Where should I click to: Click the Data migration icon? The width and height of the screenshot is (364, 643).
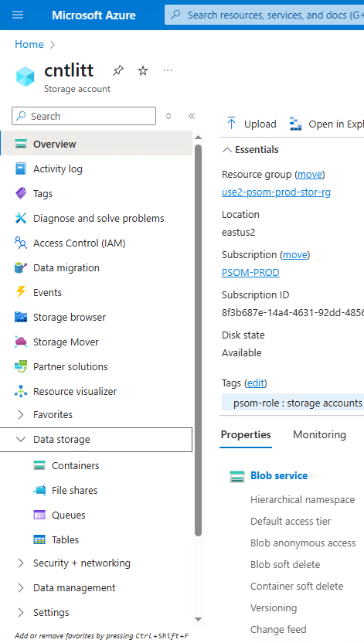21,267
